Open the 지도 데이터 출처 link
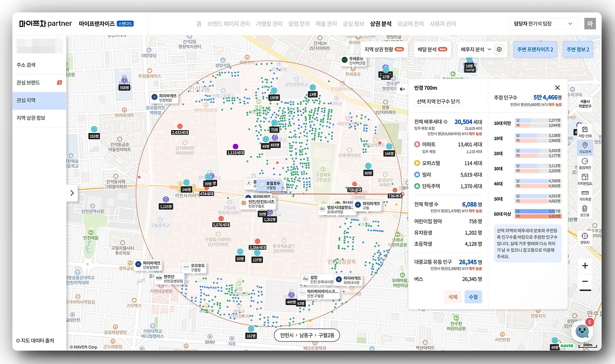This screenshot has width=615, height=364. click(x=35, y=340)
